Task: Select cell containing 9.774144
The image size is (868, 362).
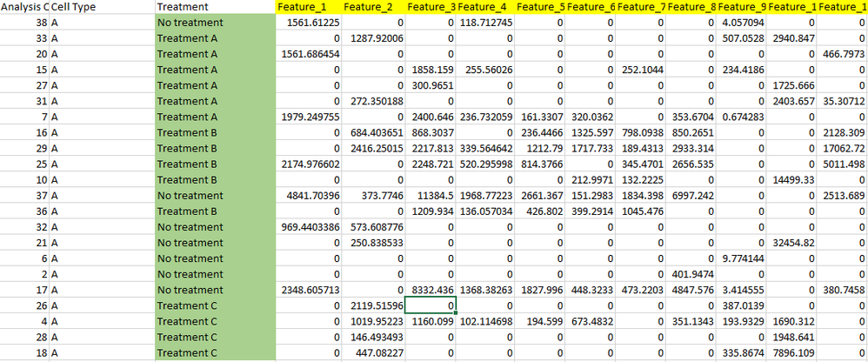Action: [x=741, y=258]
